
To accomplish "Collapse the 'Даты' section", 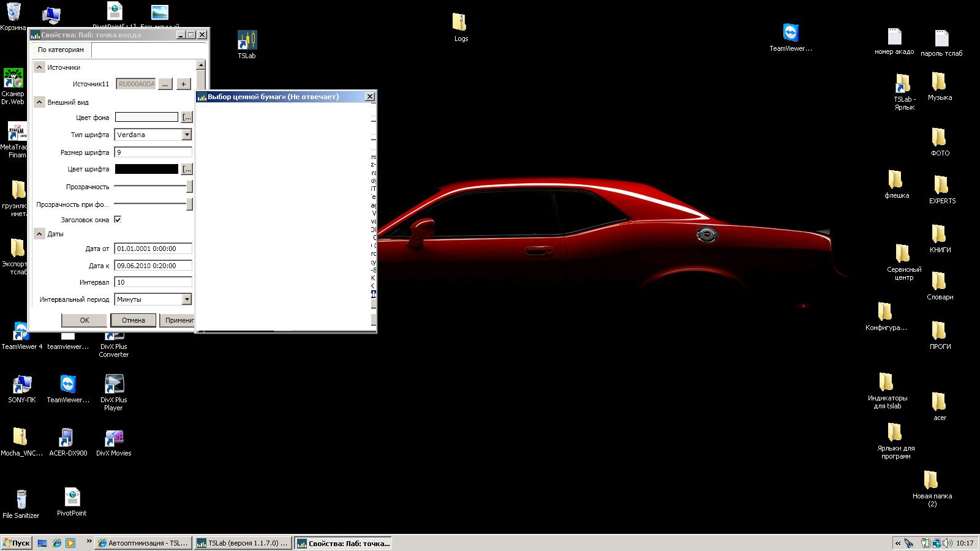I will 39,234.
